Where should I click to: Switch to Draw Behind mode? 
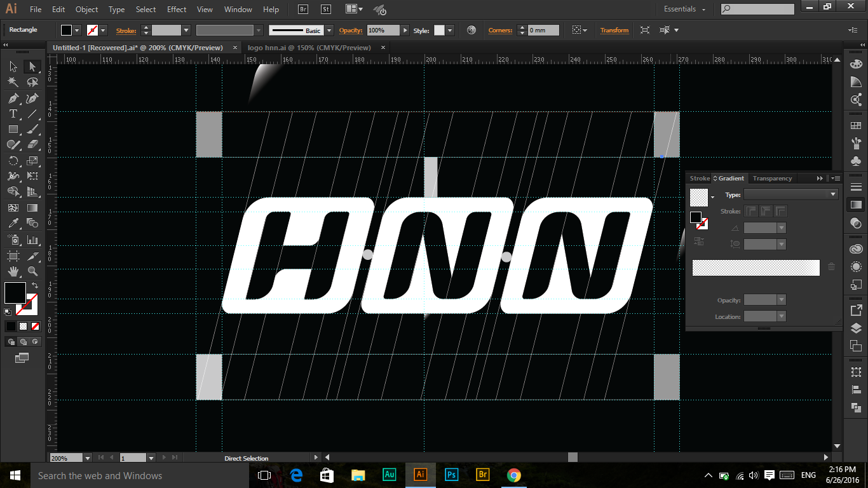(23, 342)
